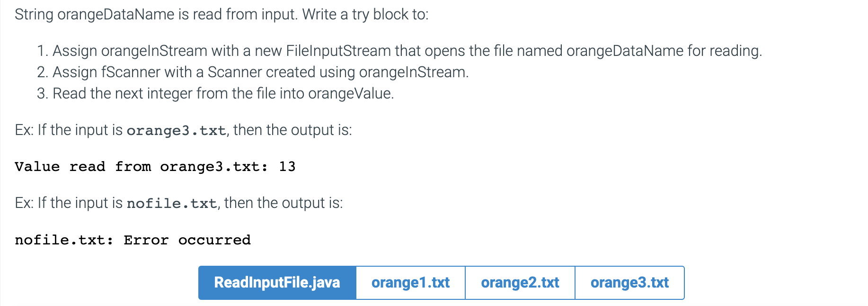Click the words 'Error occurred' in output
The width and height of the screenshot is (868, 306).
tap(187, 240)
